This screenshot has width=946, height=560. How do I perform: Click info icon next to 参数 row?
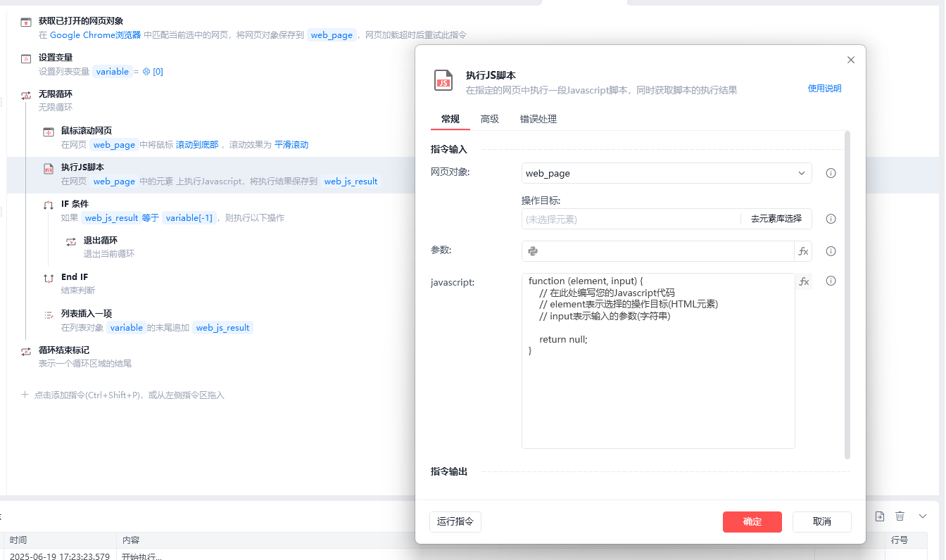[831, 251]
